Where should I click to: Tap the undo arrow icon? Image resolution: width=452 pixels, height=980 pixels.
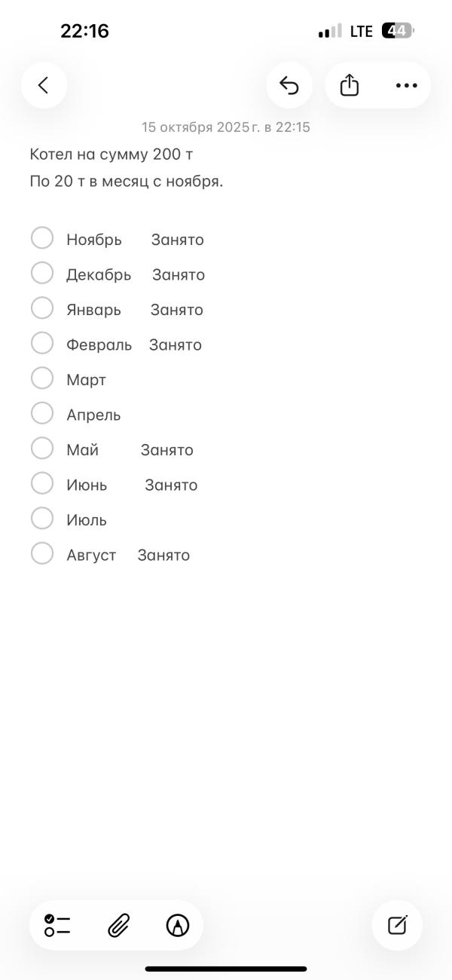(x=289, y=85)
